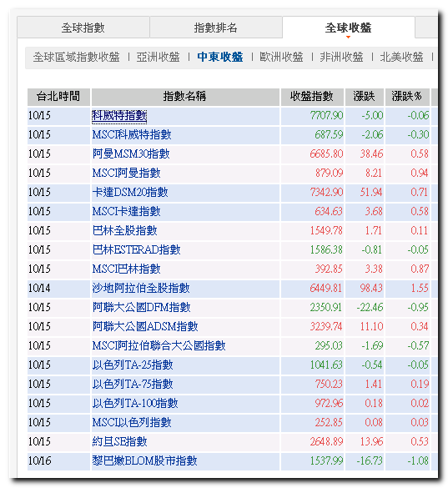Open 非洲收盤 section
448x488 pixels.
(341, 57)
